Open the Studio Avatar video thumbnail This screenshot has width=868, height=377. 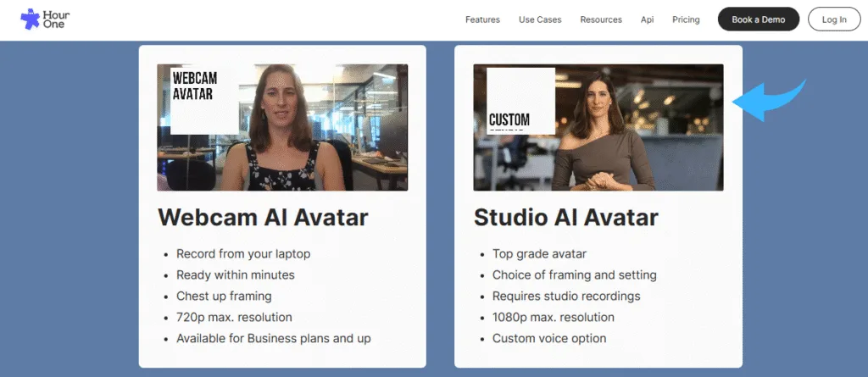coord(598,127)
